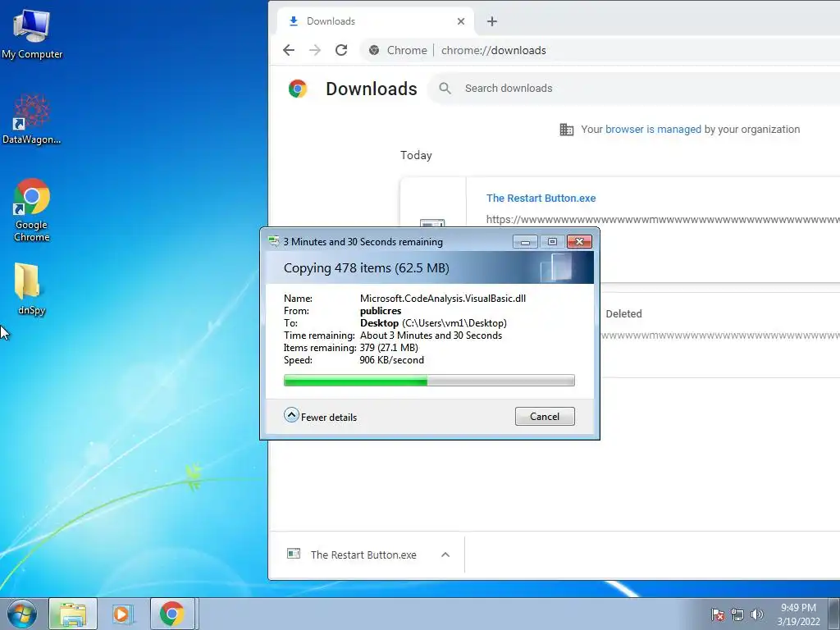Switch to Chrome in the taskbar
The height and width of the screenshot is (630, 840).
(x=172, y=614)
